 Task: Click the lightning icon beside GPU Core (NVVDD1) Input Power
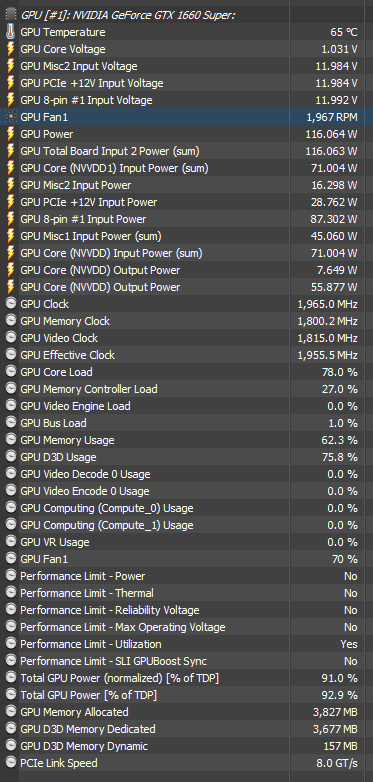point(10,168)
